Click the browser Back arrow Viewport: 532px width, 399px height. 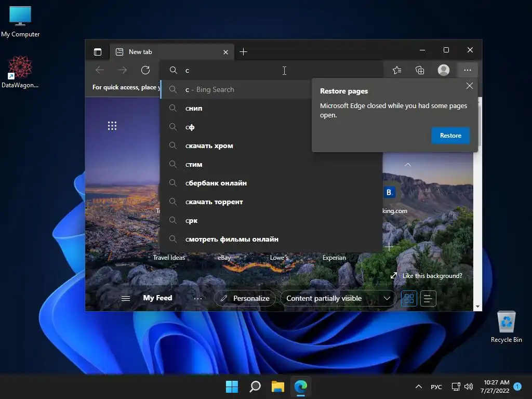100,70
